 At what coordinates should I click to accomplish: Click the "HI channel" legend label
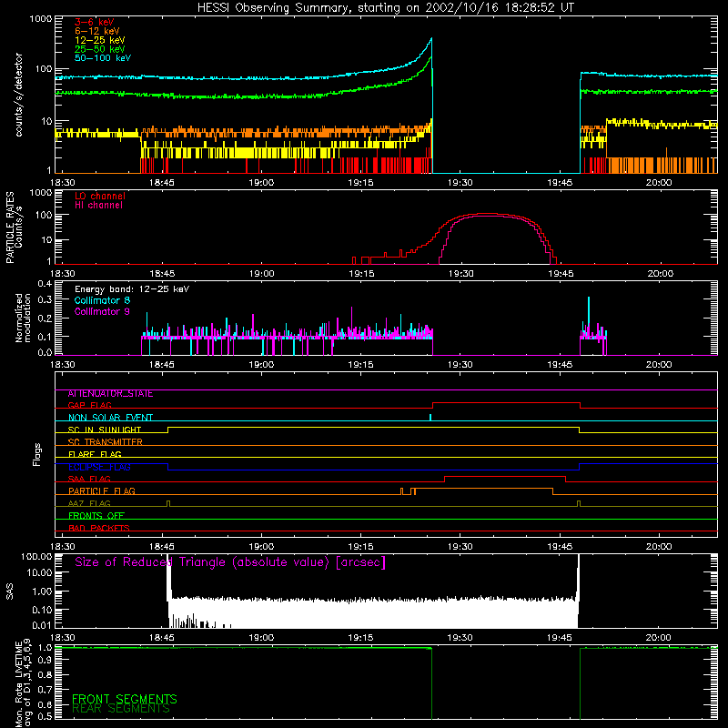point(98,206)
